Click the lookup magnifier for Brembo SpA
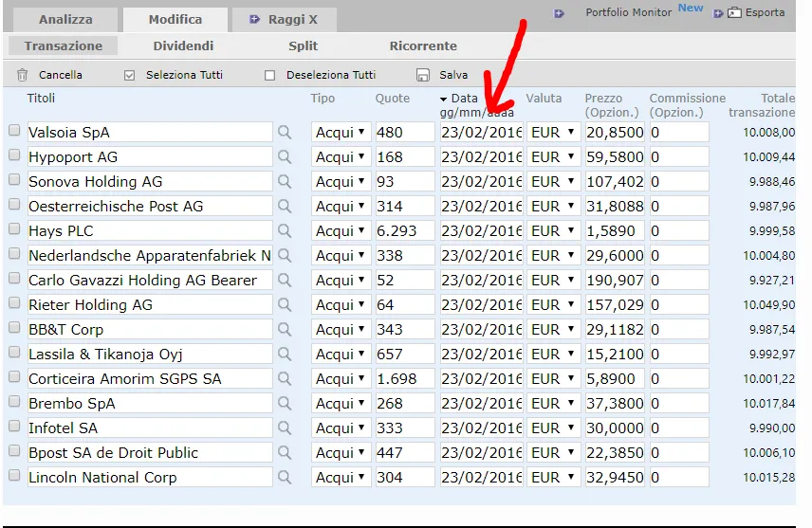 285,404
